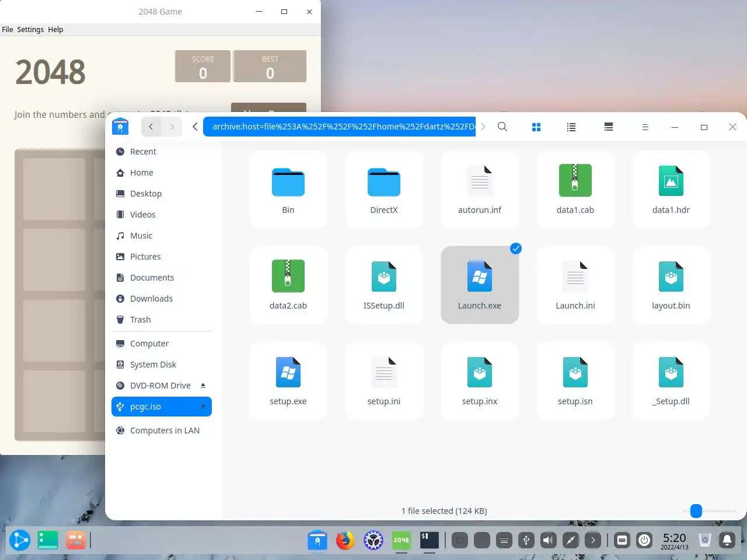
Task: Select the setup.inx file
Action: (480, 381)
